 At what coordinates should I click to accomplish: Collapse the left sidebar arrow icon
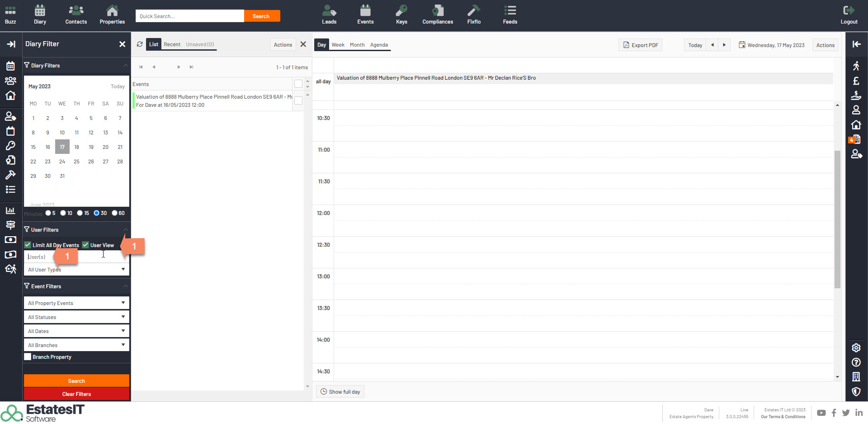(11, 44)
